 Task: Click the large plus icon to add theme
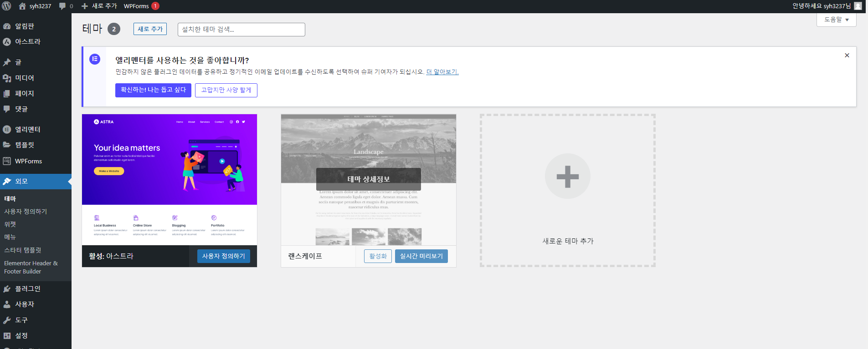pyautogui.click(x=568, y=177)
